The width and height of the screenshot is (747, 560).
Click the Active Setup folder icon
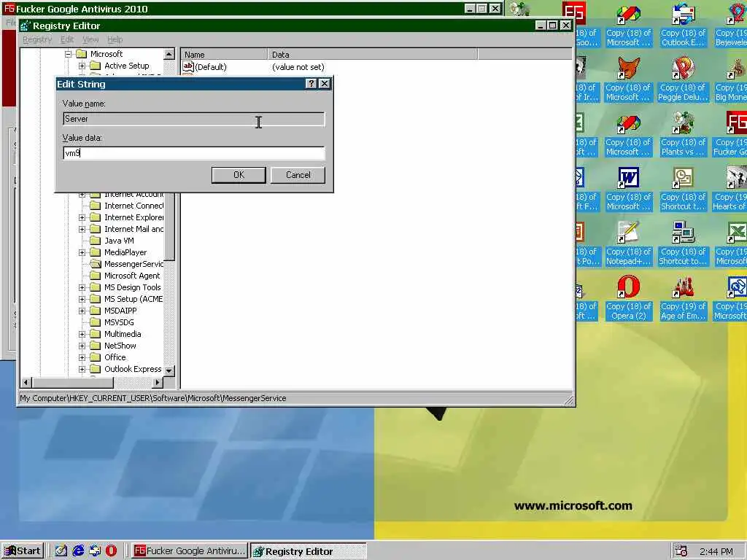pos(96,66)
